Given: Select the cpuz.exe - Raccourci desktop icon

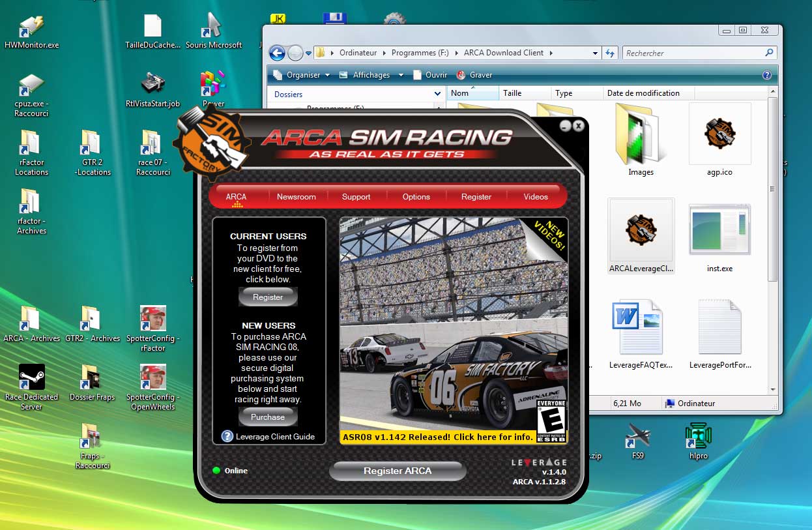Looking at the screenshot, I should (x=31, y=95).
